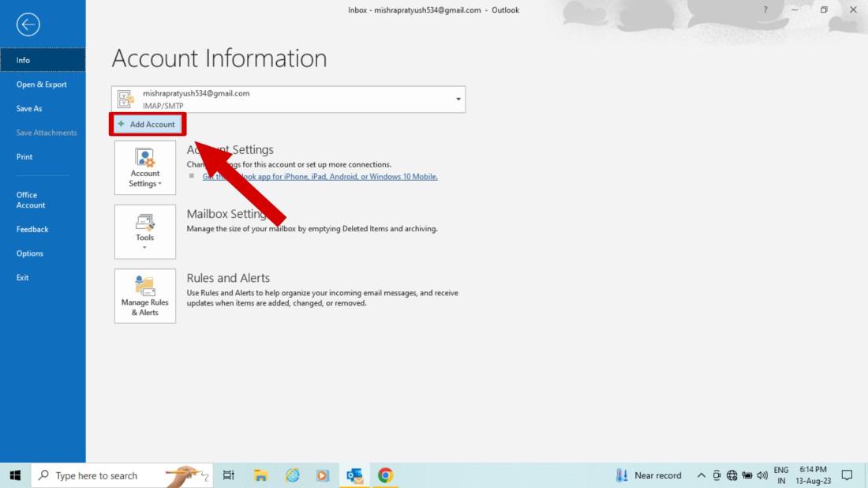Open the volume control tray icon
The width and height of the screenshot is (868, 488).
point(762,475)
